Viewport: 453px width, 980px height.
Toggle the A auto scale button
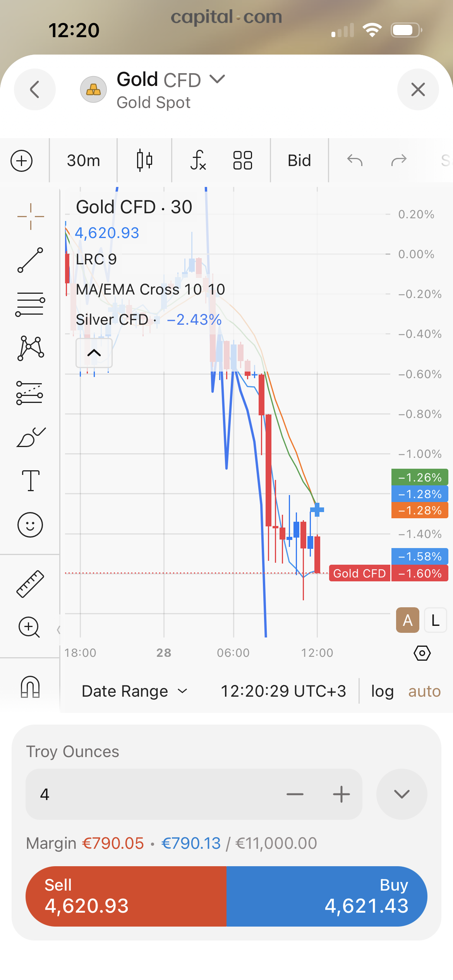coord(407,620)
